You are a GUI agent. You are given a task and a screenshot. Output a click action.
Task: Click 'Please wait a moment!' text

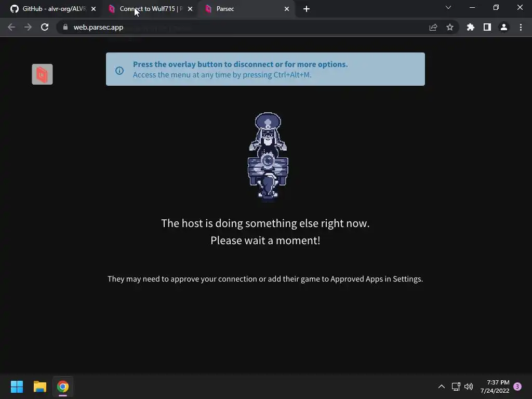tap(265, 240)
